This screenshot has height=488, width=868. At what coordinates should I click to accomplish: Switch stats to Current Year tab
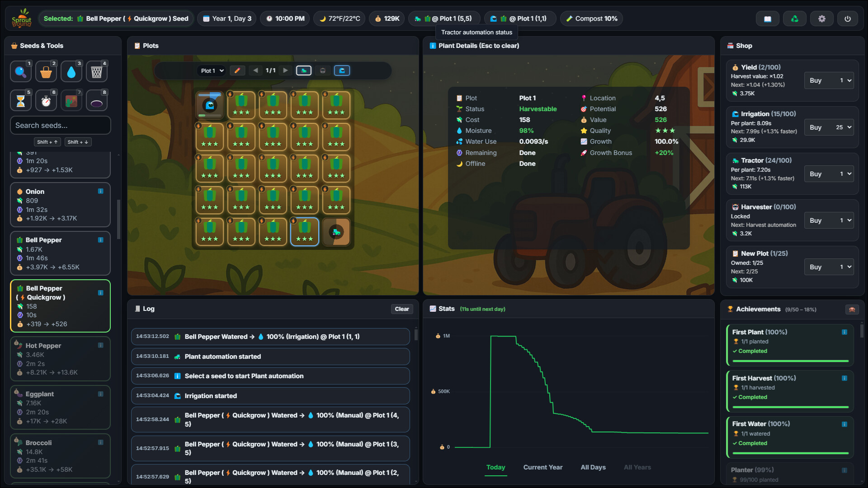point(542,467)
